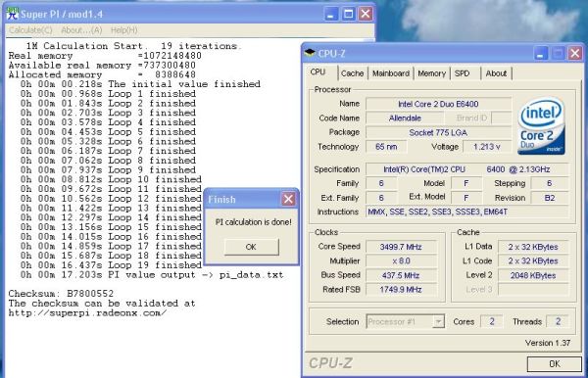Click the Threads count value

(x=558, y=321)
